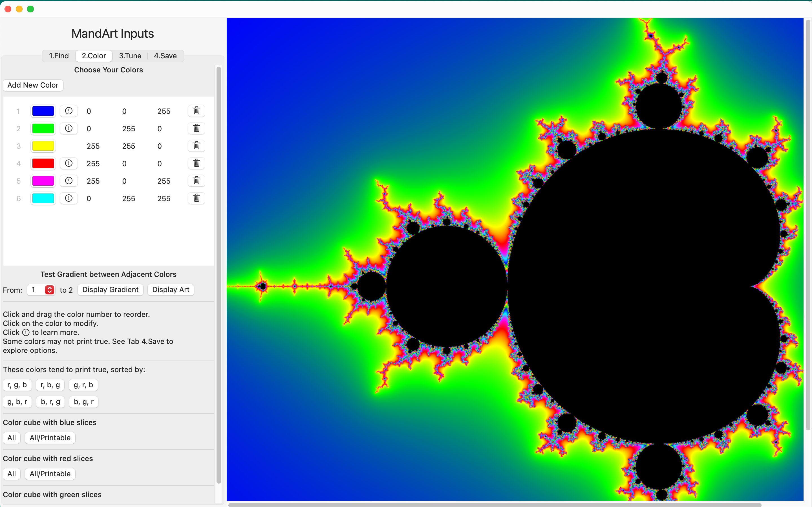The image size is (812, 507).
Task: Click the inputs panel vertical scrollbar
Action: click(x=219, y=275)
